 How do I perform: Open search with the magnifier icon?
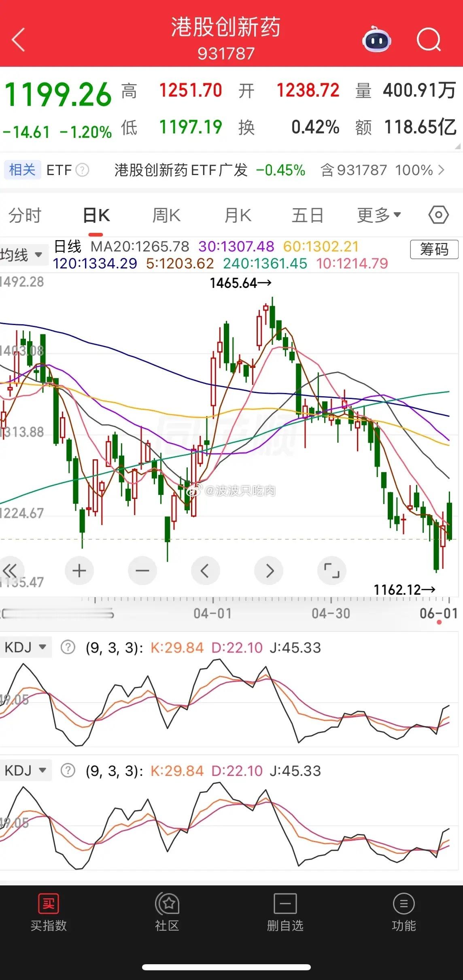(429, 40)
